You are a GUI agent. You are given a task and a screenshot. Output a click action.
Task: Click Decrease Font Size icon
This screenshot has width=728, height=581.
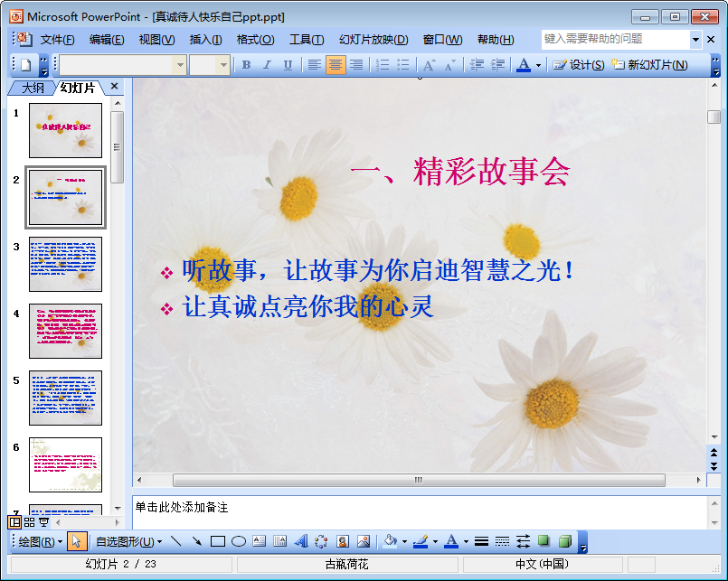pos(449,65)
